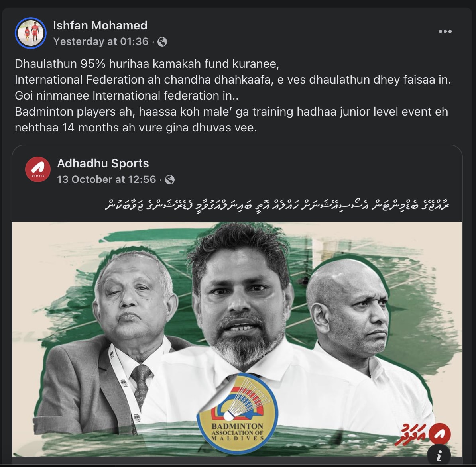Click the globe icon beside 13 October
Screen dimensions: 476x467
pyautogui.click(x=170, y=180)
